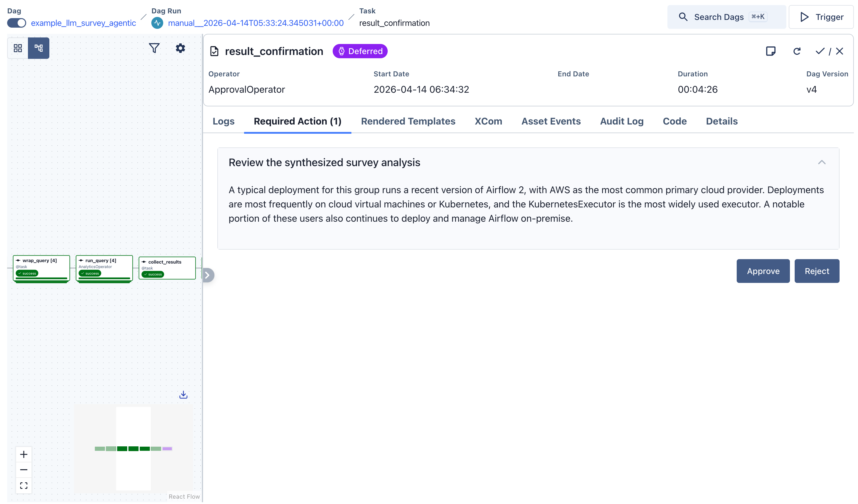858x504 pixels.
Task: Open the graph filter options
Action: pyautogui.click(x=154, y=48)
